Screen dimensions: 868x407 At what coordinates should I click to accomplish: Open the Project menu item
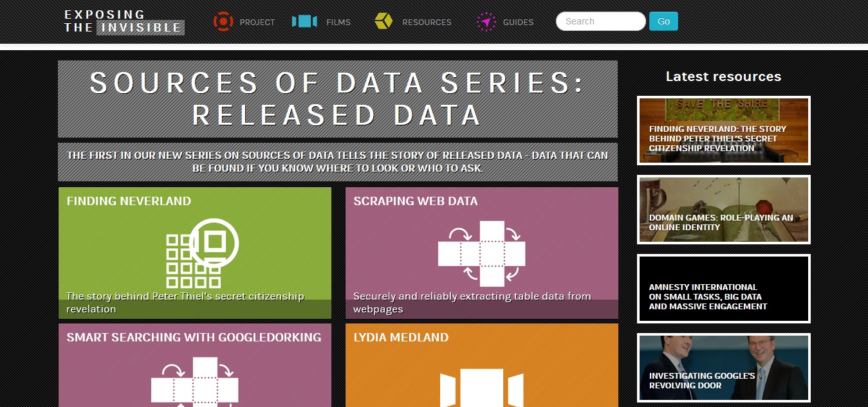click(x=257, y=22)
